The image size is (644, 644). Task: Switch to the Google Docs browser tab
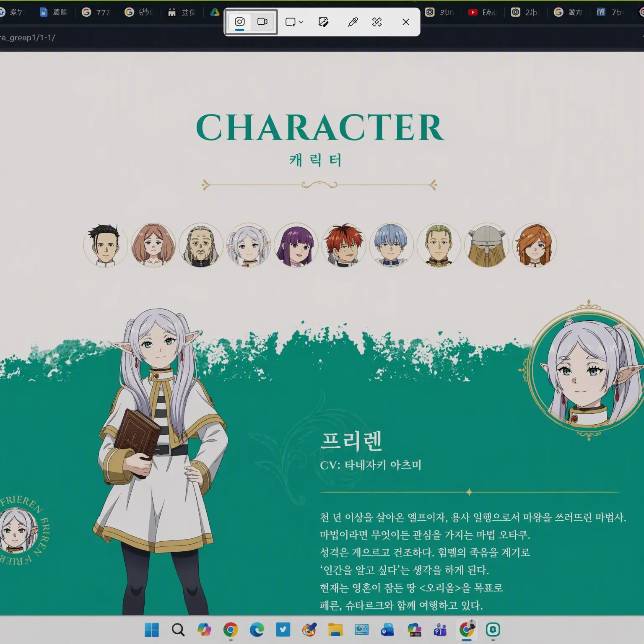[54, 12]
